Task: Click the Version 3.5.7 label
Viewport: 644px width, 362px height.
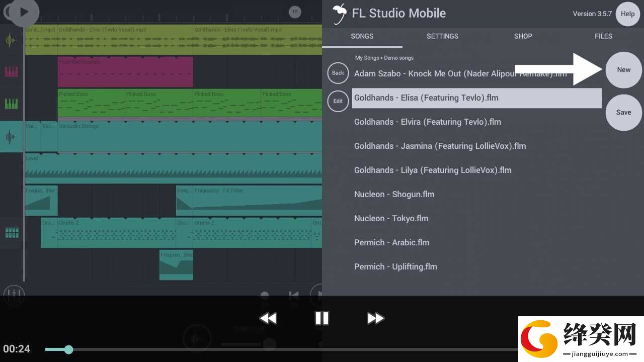Action: [592, 14]
